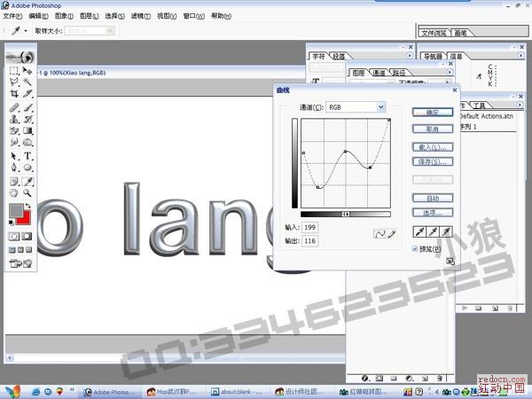Toggle the 预览 (Preview) checkbox
Viewport: 532px width, 399px height.
pos(416,249)
